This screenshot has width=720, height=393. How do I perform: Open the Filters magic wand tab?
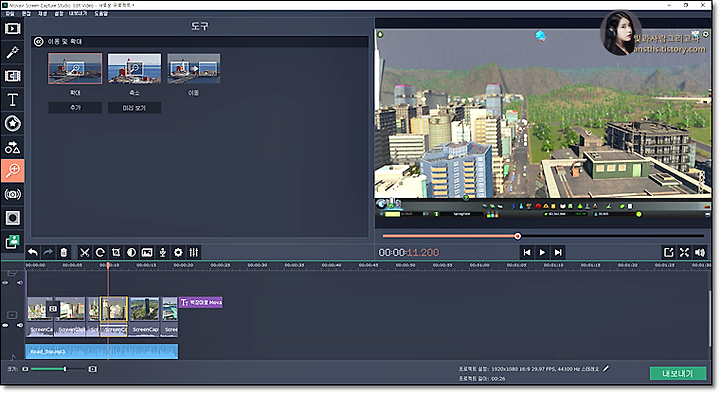pos(12,52)
